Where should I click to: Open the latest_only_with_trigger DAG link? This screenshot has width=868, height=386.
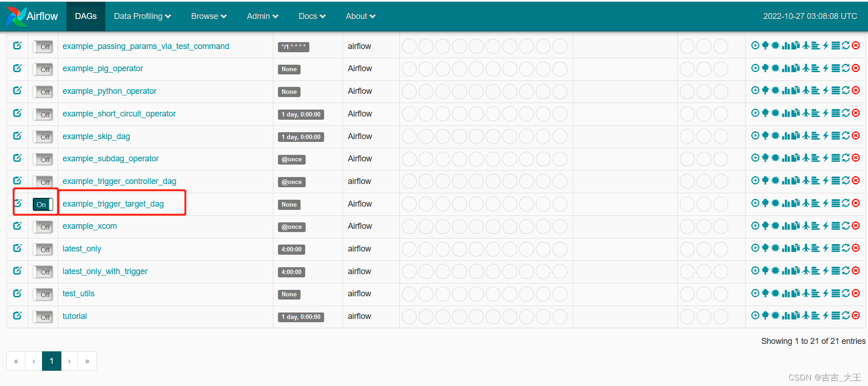coord(105,271)
